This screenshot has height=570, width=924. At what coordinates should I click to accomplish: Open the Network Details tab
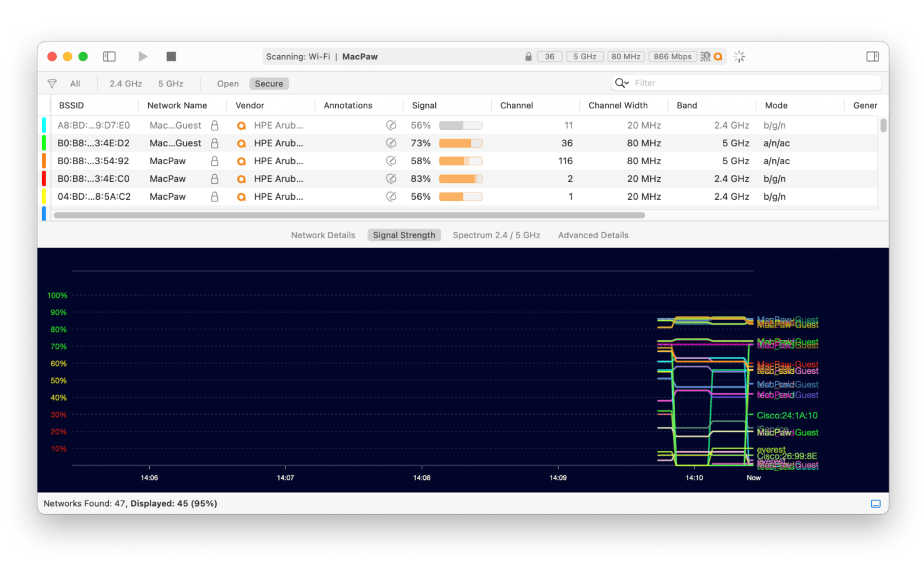tap(323, 235)
